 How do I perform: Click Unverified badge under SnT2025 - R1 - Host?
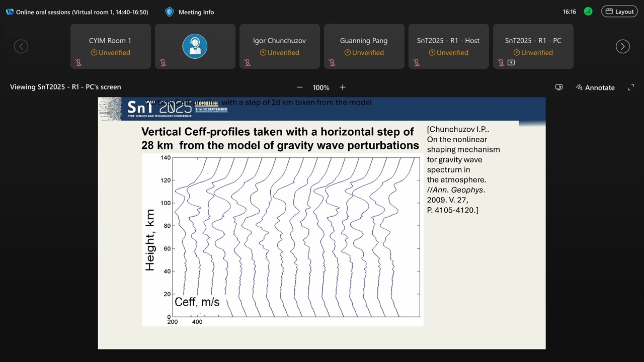[448, 53]
